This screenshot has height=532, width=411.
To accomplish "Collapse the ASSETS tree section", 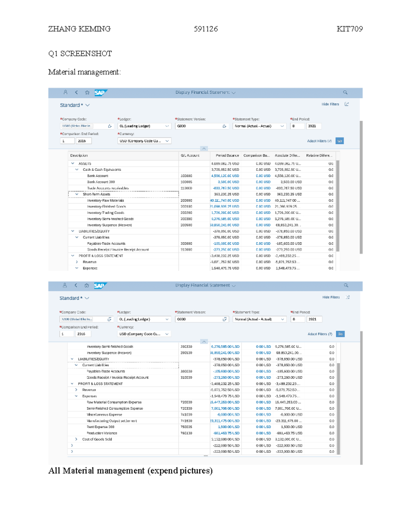I will pos(72,163).
